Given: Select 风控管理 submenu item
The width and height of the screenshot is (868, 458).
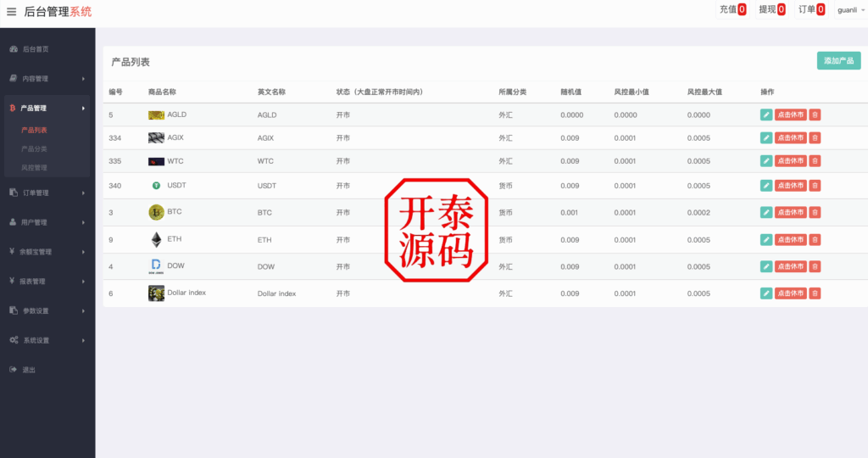Looking at the screenshot, I should tap(34, 168).
